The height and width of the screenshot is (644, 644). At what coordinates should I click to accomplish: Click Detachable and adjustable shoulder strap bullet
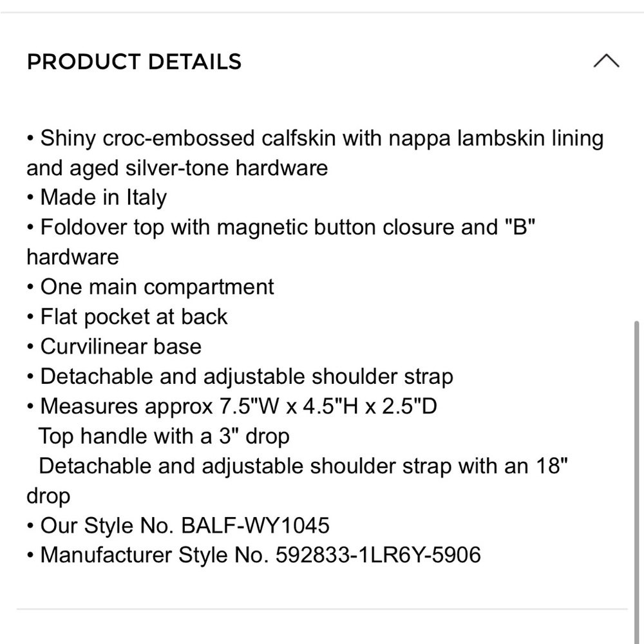[240, 377]
